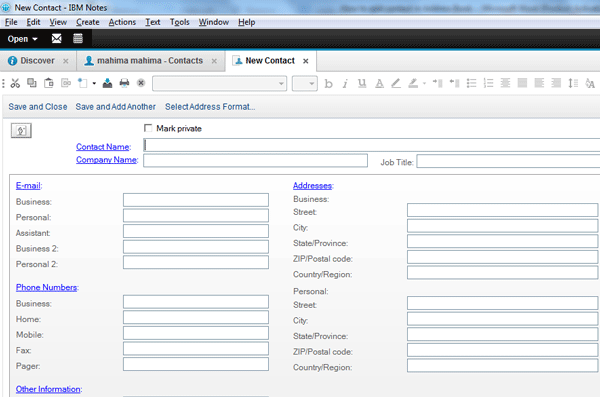Click the Company Name link

[x=106, y=160]
